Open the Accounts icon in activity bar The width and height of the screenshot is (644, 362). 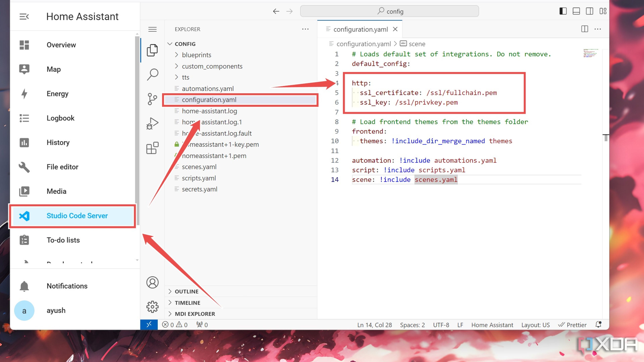[152, 282]
